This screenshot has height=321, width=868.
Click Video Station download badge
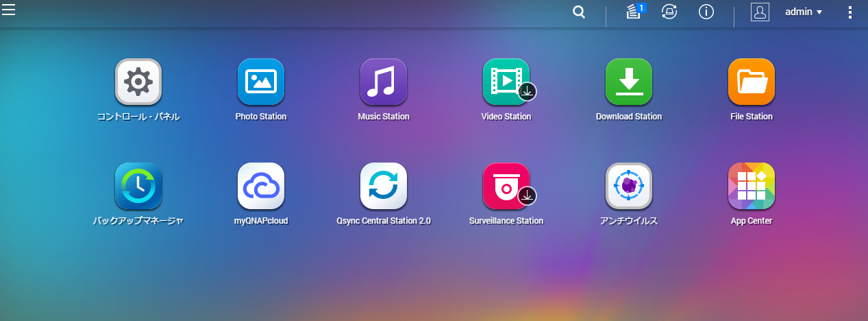[527, 91]
